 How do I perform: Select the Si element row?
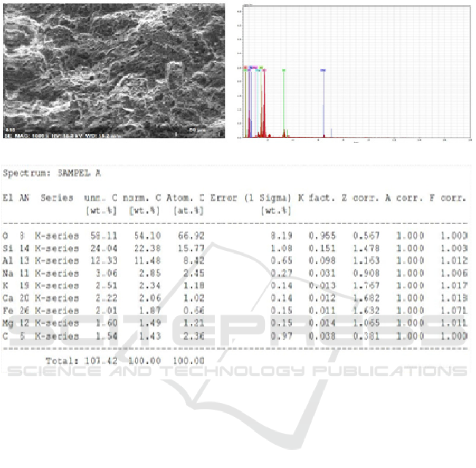pyautogui.click(x=235, y=248)
